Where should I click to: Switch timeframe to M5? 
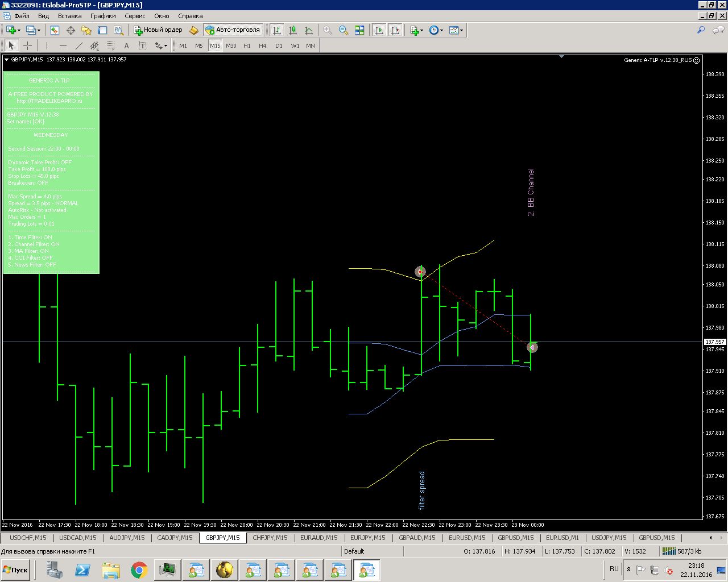[199, 45]
